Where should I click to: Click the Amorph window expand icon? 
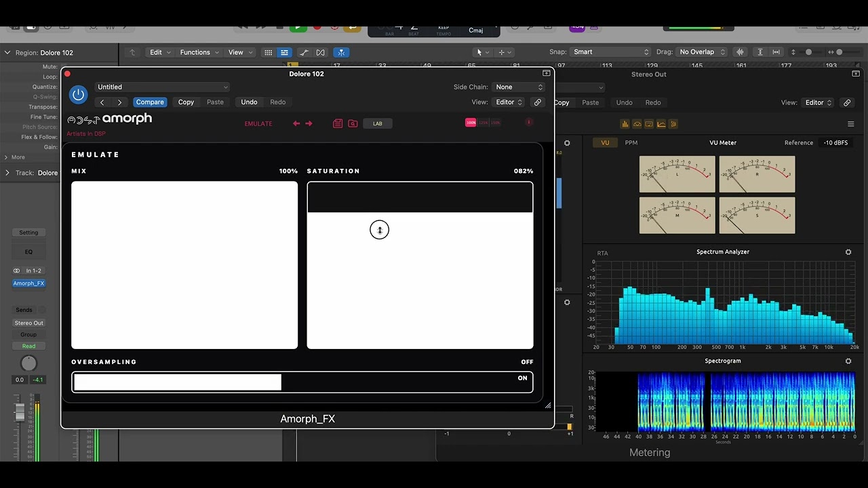coord(546,73)
